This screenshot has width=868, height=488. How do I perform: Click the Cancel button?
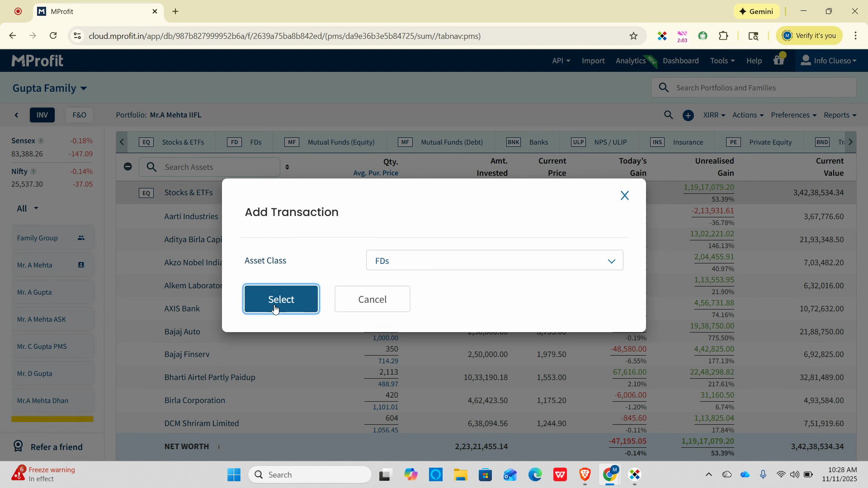372,299
